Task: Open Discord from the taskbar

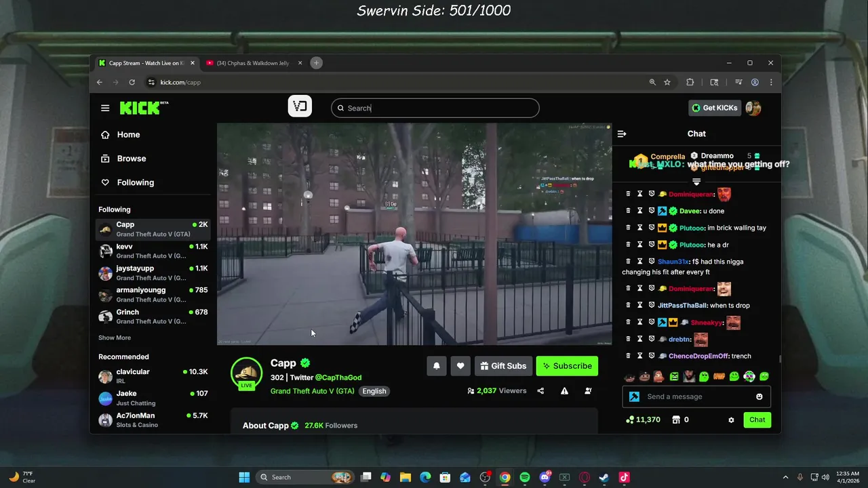Action: click(545, 477)
